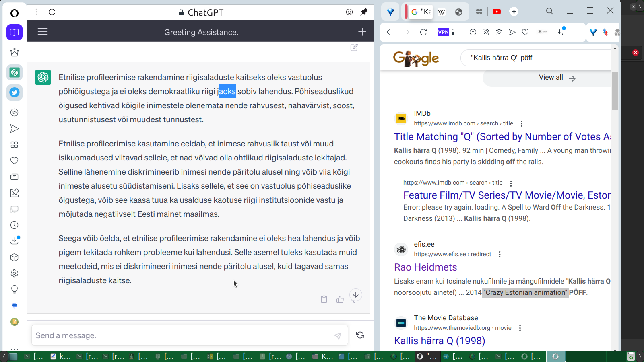Switch to the globe-icon tab
This screenshot has height=362, width=644.
click(459, 12)
